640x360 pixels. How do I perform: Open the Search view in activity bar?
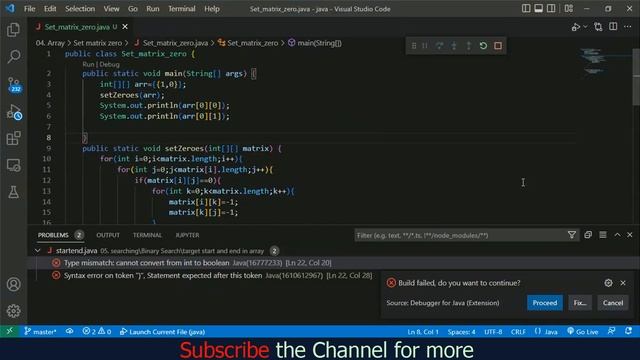click(13, 56)
